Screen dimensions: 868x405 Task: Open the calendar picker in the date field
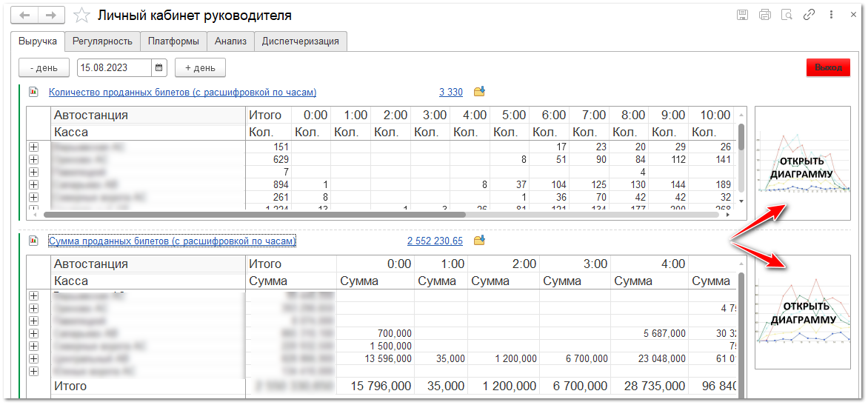coord(159,68)
